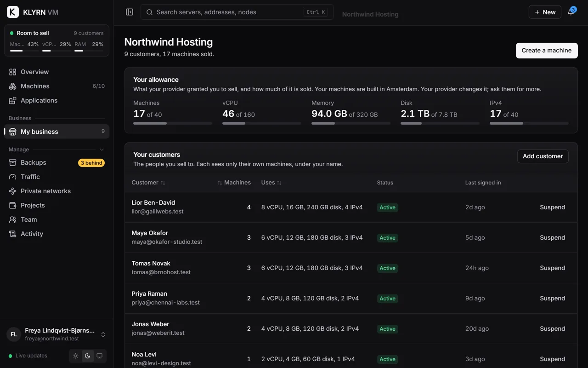The height and width of the screenshot is (368, 588).
Task: Switch to light theme sun icon
Action: coord(76,356)
